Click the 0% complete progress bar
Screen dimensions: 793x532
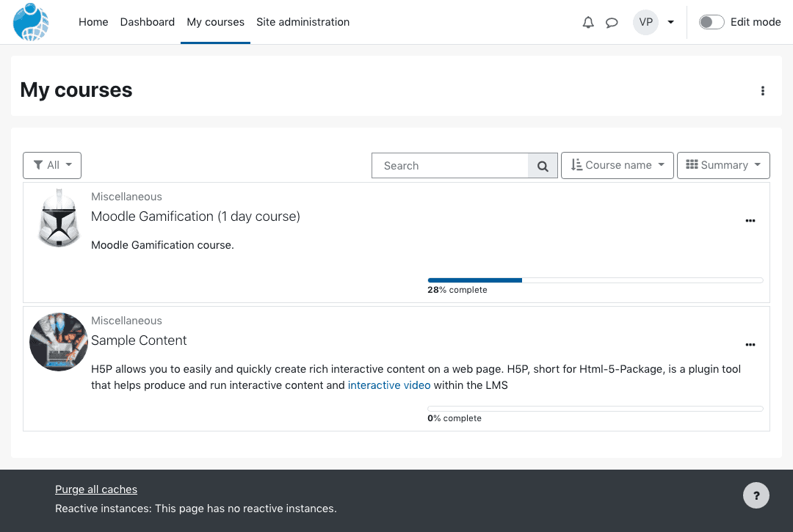pyautogui.click(x=595, y=409)
